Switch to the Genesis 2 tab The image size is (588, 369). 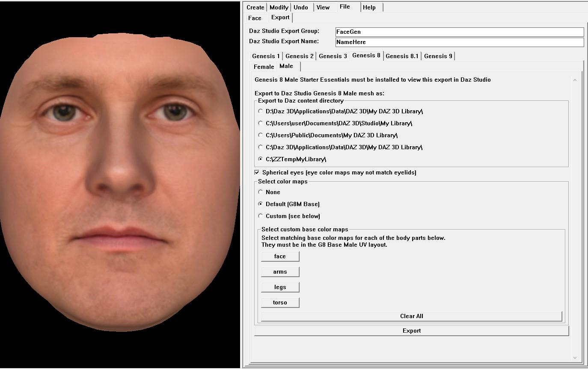pos(300,56)
